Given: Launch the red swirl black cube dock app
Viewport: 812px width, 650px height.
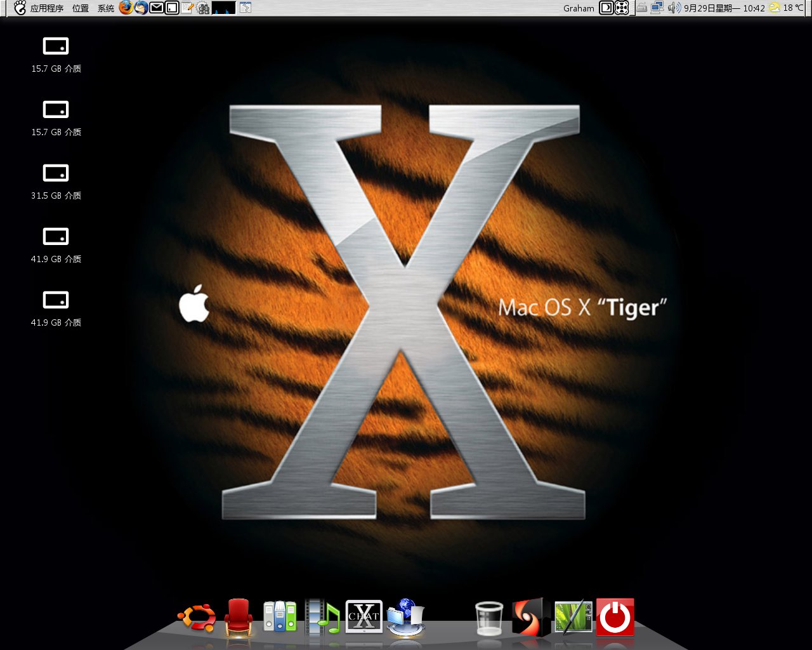Looking at the screenshot, I should click(530, 617).
